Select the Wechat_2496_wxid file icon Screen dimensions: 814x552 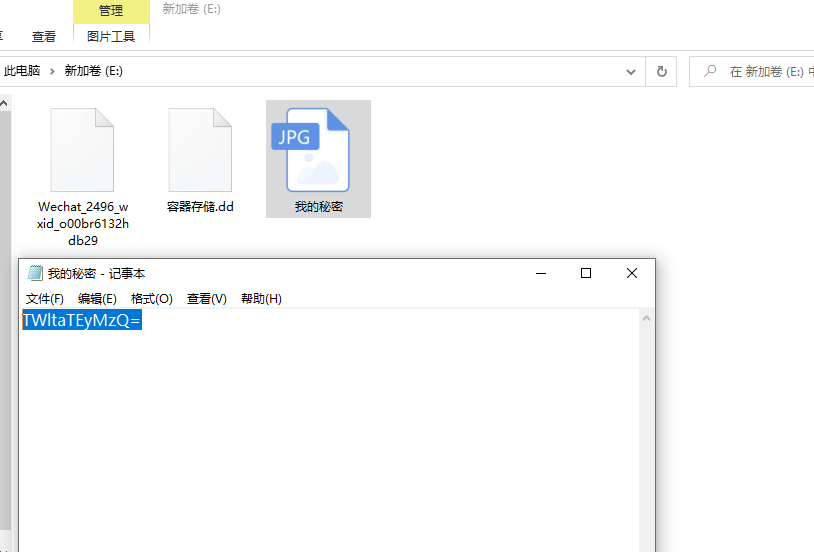pos(82,150)
